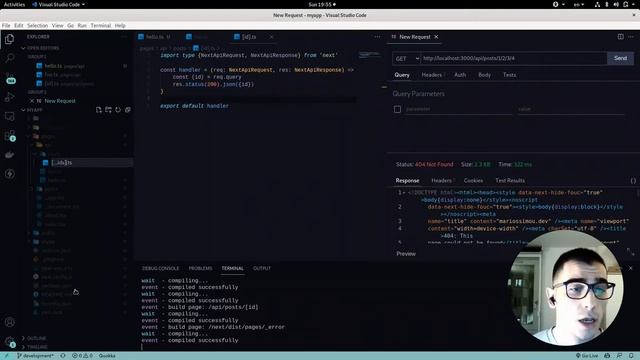The height and width of the screenshot is (360, 640).
Task: Click the errors and warnings status indicator
Action: 82,356
